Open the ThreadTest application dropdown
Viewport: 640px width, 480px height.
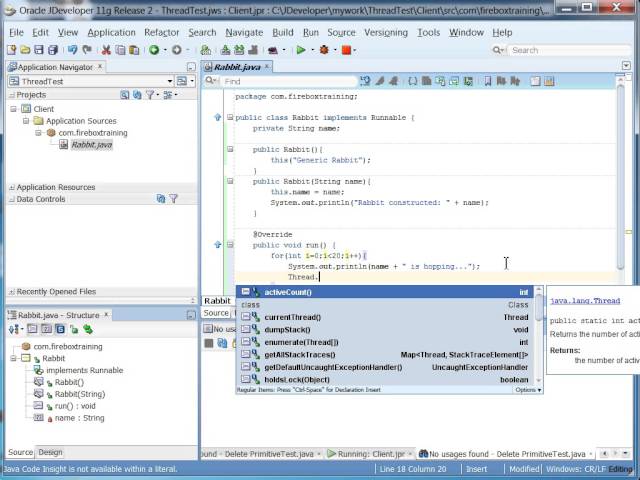click(x=170, y=81)
